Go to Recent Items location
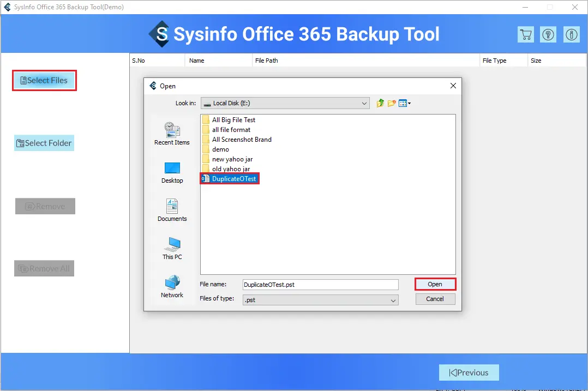The width and height of the screenshot is (588, 391). 172,134
